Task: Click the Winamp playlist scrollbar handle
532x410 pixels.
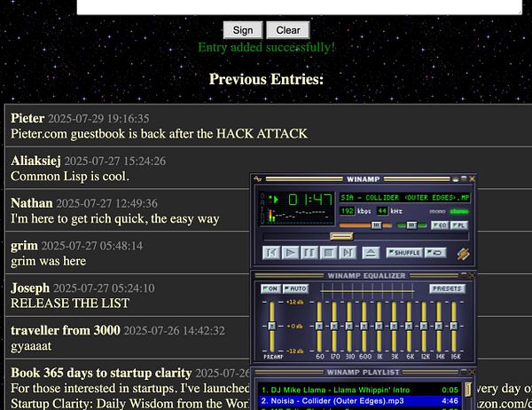Action: [x=468, y=390]
